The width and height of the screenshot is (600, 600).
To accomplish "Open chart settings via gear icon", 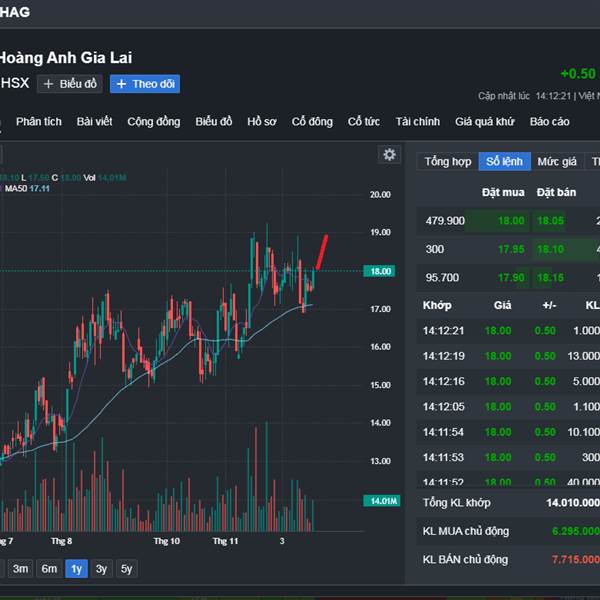I will point(389,155).
